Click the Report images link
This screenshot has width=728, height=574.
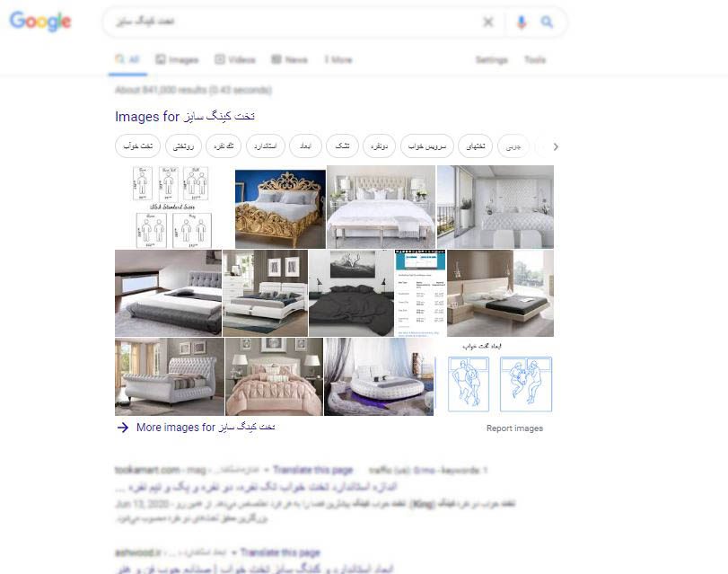point(514,428)
